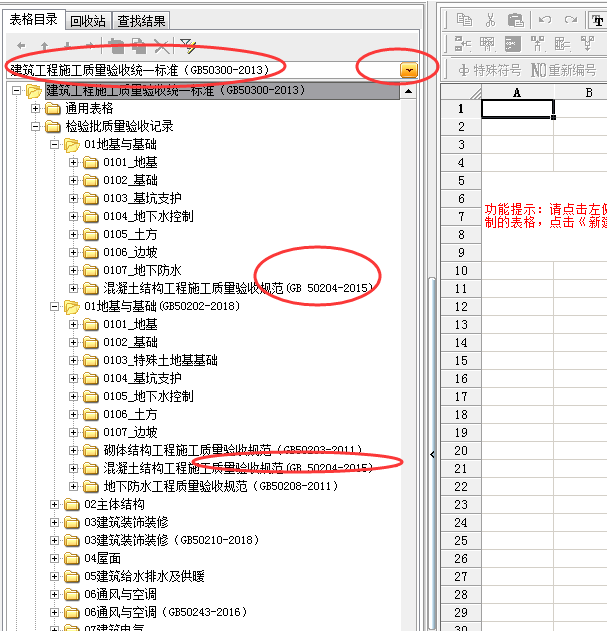The width and height of the screenshot is (607, 631).
Task: Click the redo arrow icon
Action: pos(571,19)
